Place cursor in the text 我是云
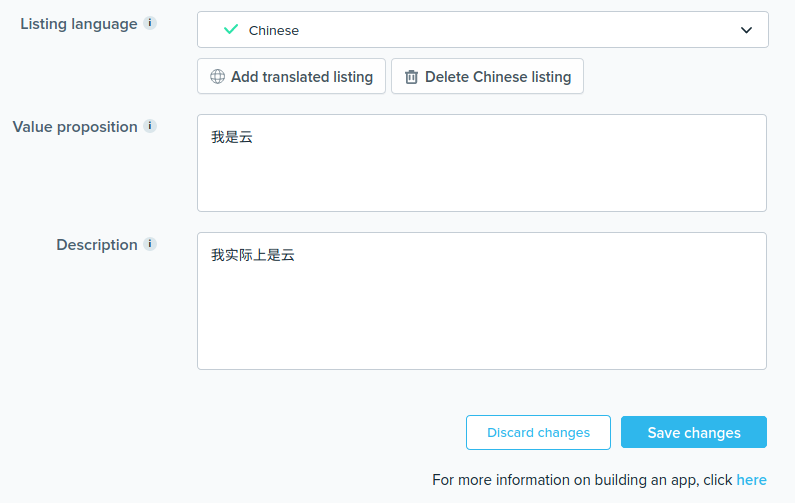This screenshot has width=795, height=503. 232,137
